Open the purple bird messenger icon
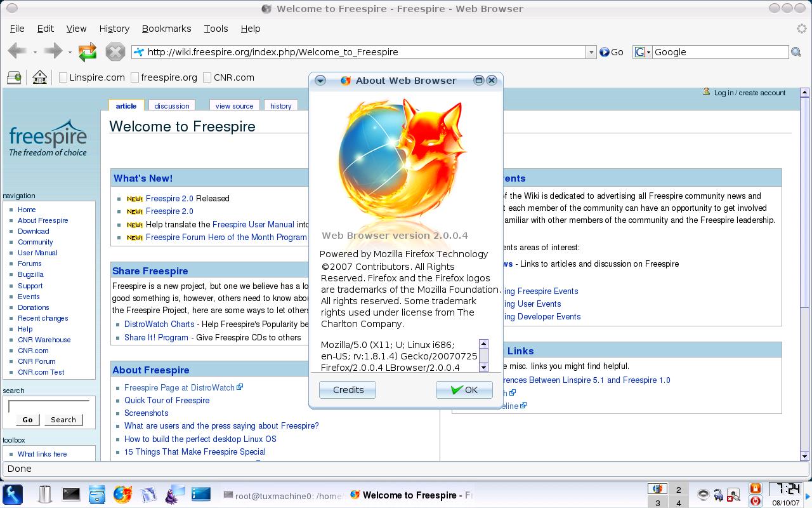 coord(175,494)
